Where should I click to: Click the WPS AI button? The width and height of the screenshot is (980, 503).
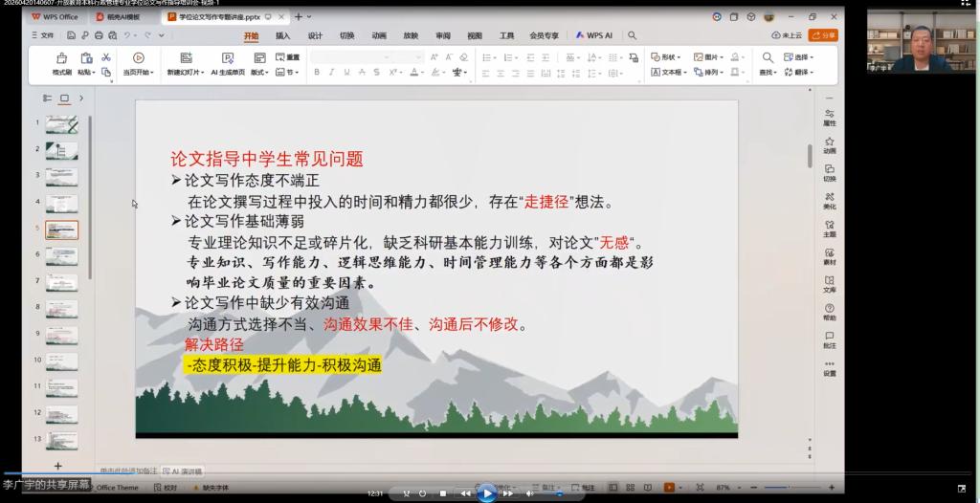click(594, 35)
